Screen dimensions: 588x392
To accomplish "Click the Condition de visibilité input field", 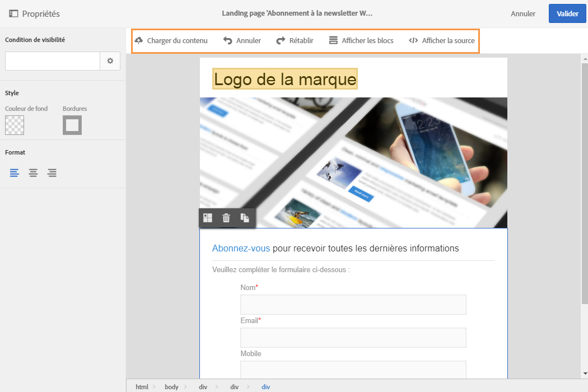I will (x=53, y=61).
